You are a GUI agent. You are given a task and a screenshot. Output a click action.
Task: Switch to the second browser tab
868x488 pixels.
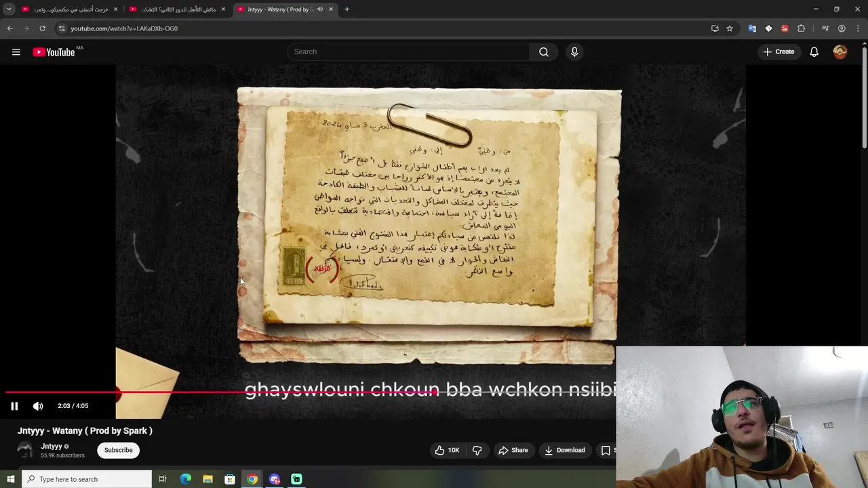178,9
